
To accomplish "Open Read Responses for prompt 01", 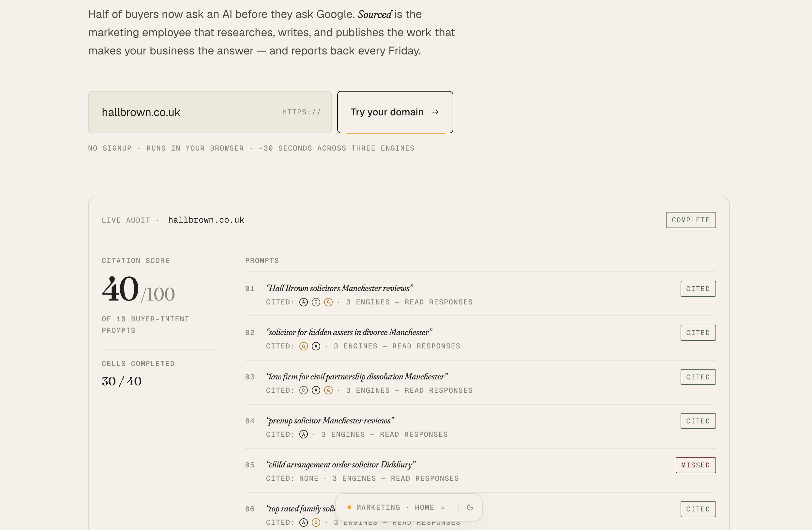I will [x=438, y=302].
